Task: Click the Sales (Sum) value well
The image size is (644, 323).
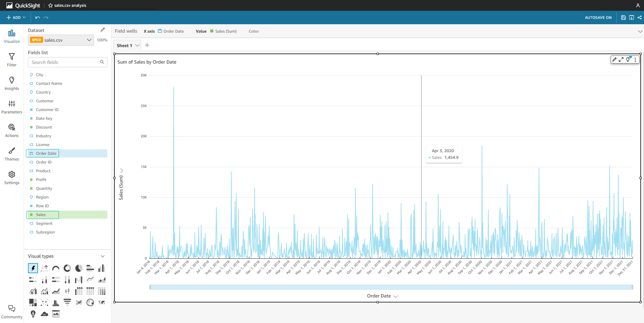Action: (223, 31)
